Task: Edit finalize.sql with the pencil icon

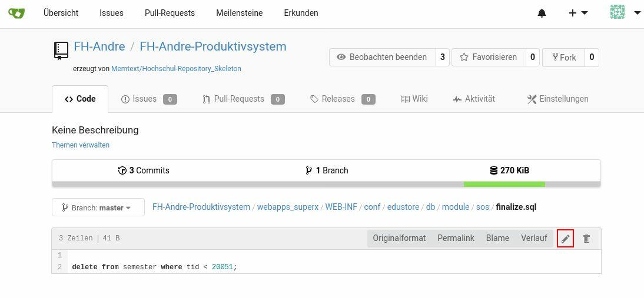Action: point(565,239)
